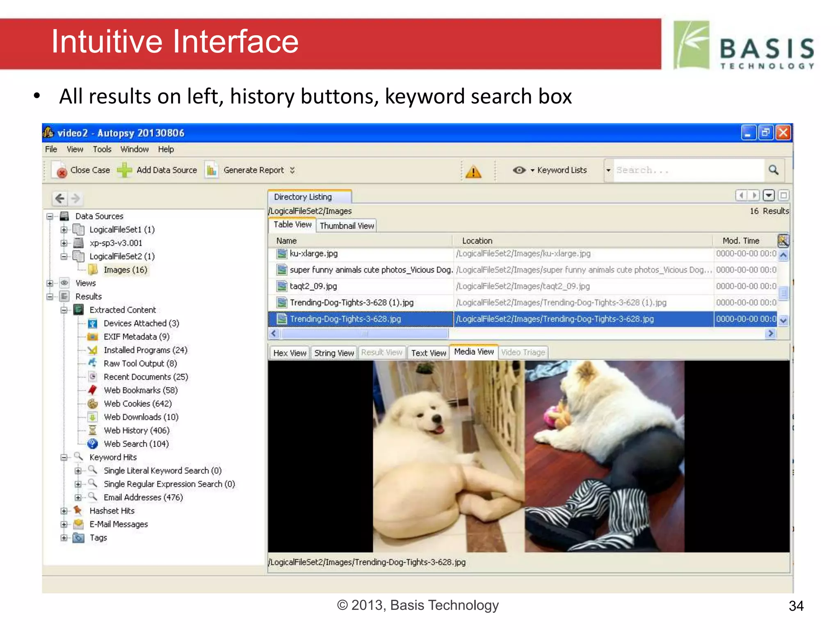
Task: Click the Web History hourglass icon
Action: (93, 430)
